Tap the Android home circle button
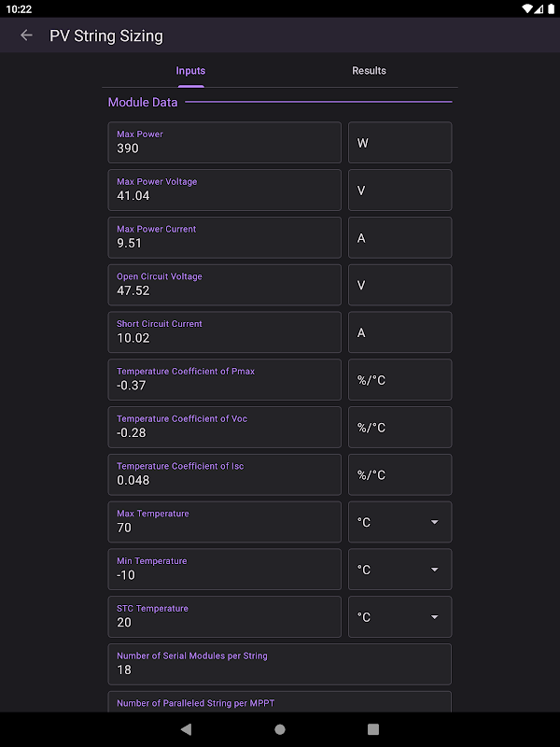This screenshot has height=747, width=560. [x=280, y=728]
